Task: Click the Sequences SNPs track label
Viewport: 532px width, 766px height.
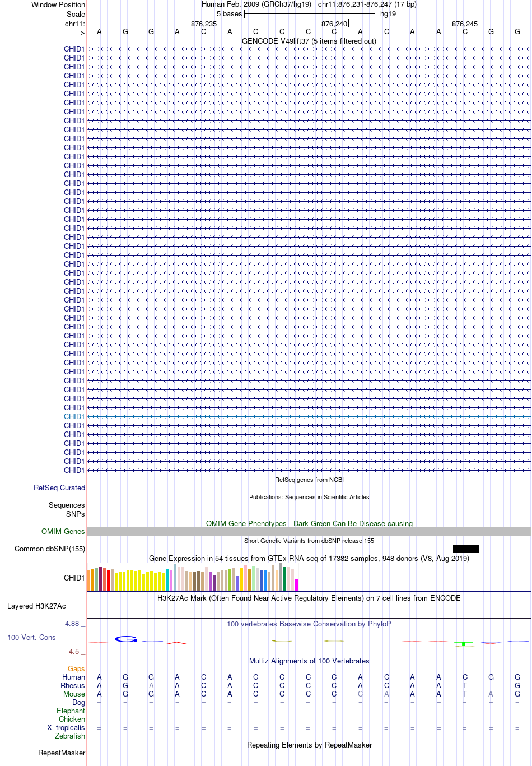Action: (x=67, y=509)
